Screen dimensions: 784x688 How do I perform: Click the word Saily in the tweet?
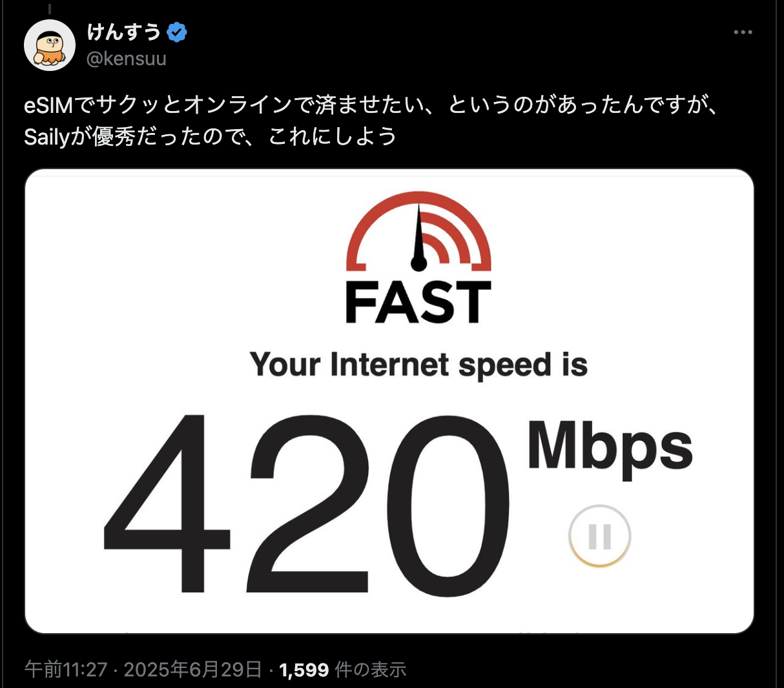(46, 137)
